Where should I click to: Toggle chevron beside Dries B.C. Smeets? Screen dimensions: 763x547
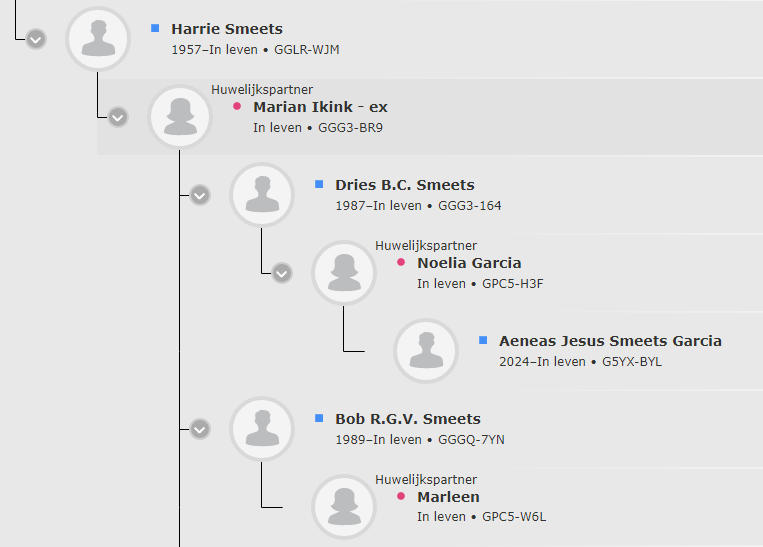click(200, 195)
